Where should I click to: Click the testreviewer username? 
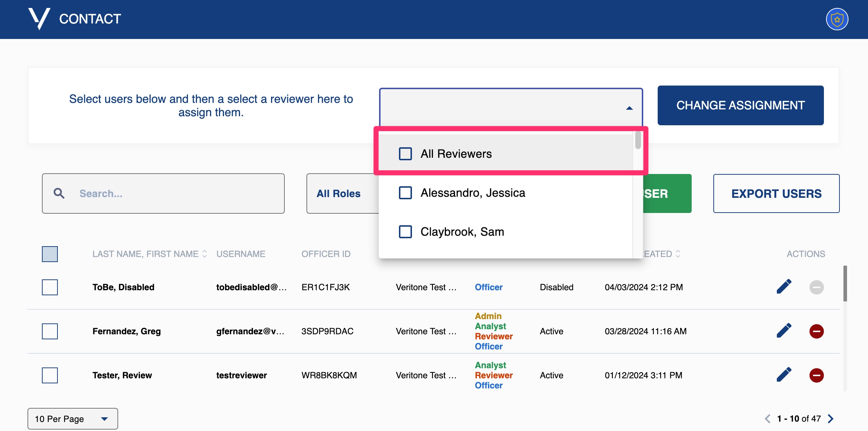click(241, 375)
